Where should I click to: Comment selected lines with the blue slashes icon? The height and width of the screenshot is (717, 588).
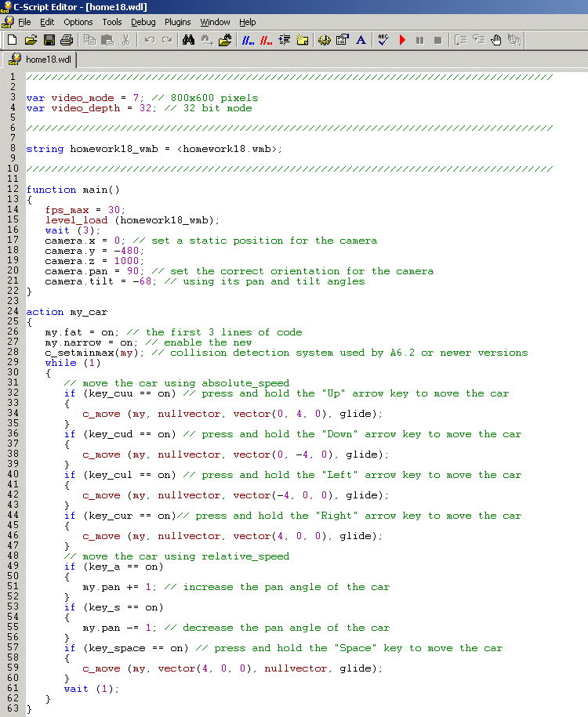click(248, 39)
